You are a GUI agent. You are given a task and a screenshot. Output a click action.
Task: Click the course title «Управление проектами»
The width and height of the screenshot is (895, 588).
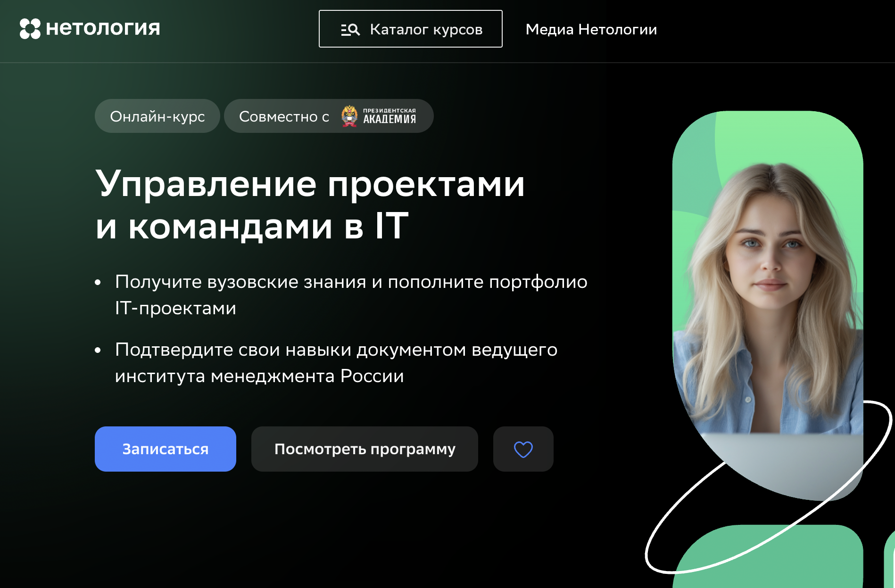(x=310, y=184)
